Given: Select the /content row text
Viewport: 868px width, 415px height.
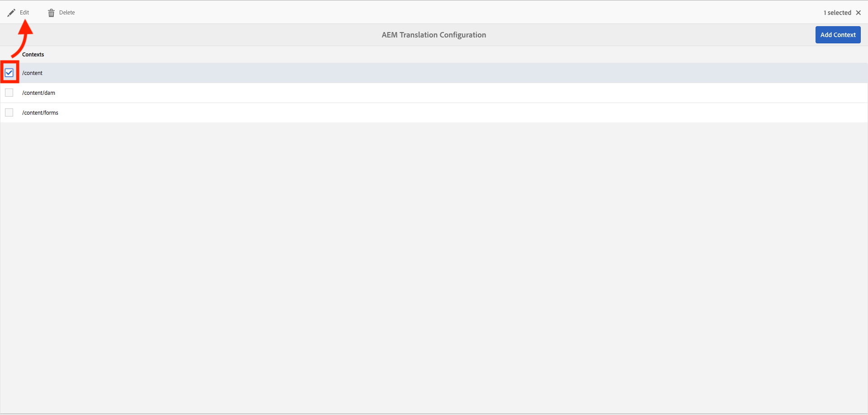Looking at the screenshot, I should pos(32,73).
